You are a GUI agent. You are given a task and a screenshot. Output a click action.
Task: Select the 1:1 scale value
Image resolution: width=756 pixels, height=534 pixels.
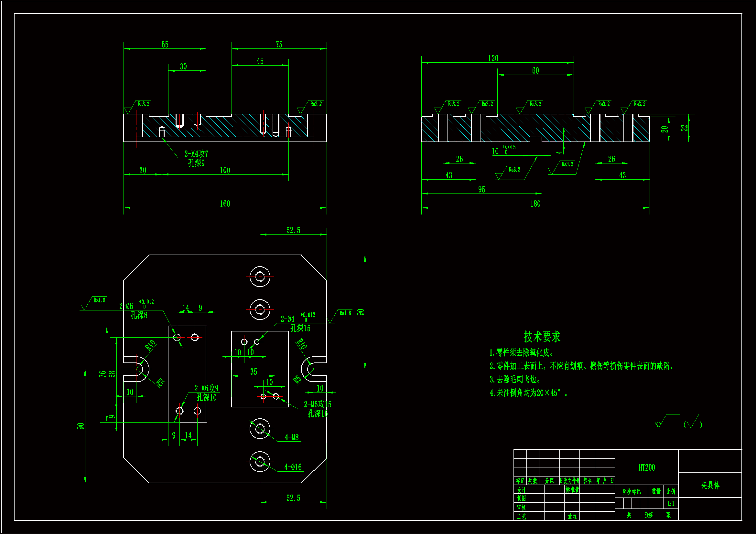click(x=671, y=503)
